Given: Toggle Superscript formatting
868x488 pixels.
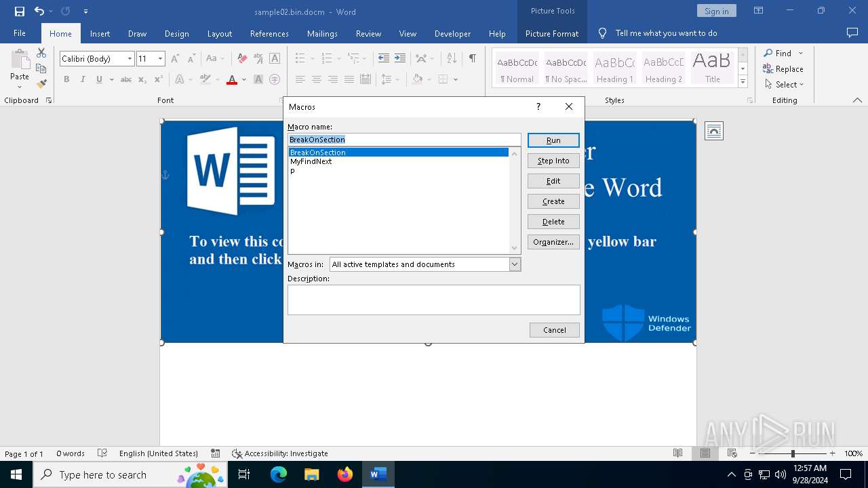Looking at the screenshot, I should click(159, 79).
